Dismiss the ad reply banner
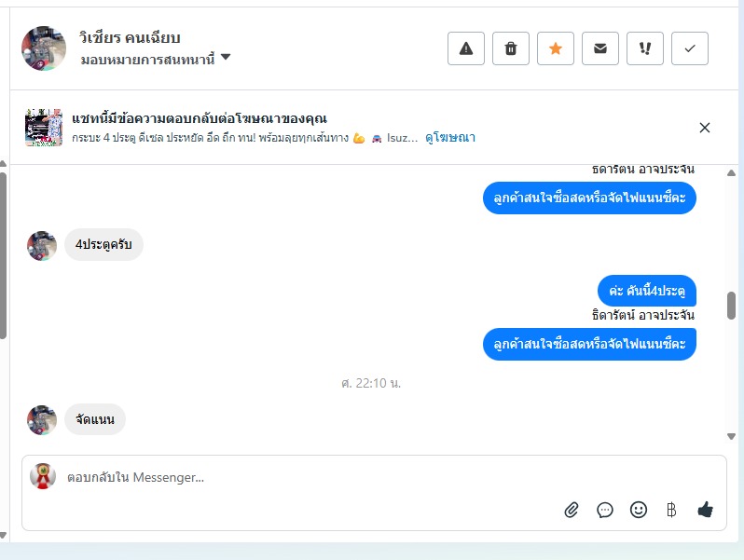The height and width of the screenshot is (560, 744). click(x=705, y=128)
